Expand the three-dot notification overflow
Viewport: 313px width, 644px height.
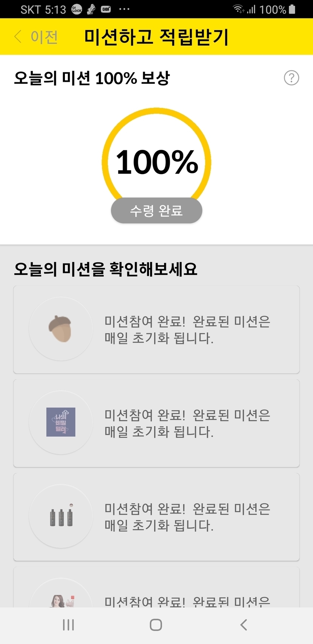pos(124,9)
